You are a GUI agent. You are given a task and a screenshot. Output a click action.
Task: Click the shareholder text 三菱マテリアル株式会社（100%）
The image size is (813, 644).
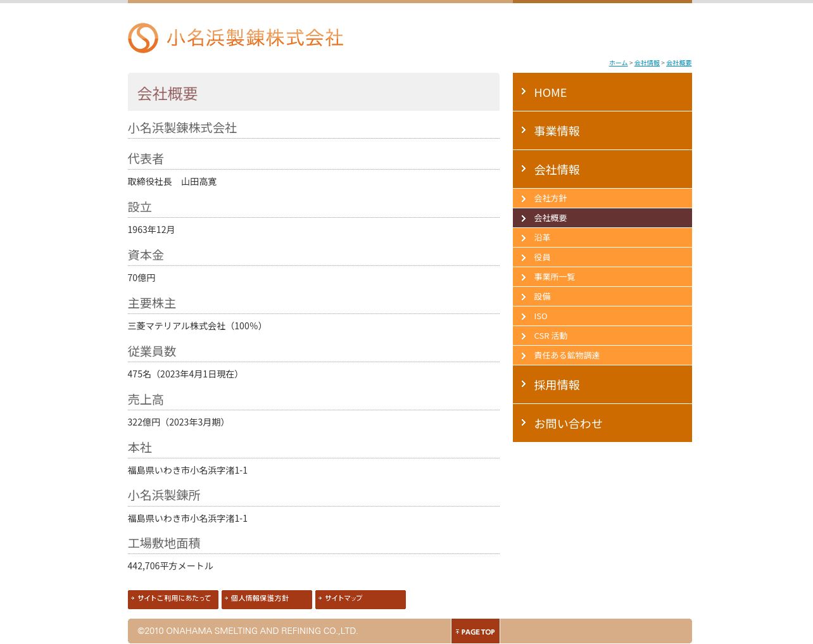coord(197,326)
